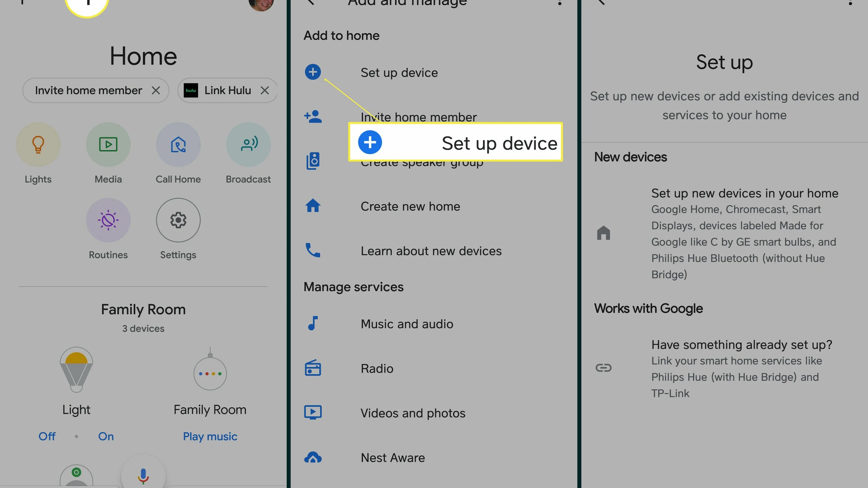Tap the microphone icon for Assistant
The image size is (868, 488).
(x=143, y=476)
